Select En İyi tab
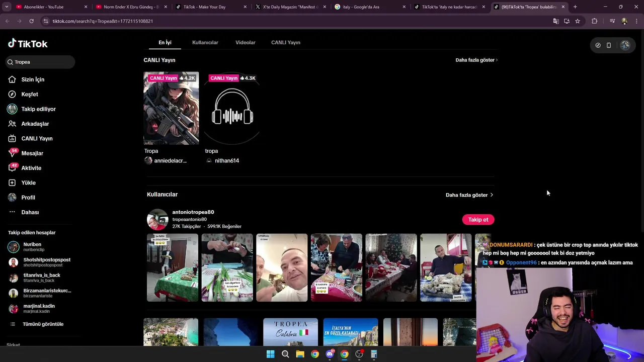The height and width of the screenshot is (362, 644). tap(165, 42)
